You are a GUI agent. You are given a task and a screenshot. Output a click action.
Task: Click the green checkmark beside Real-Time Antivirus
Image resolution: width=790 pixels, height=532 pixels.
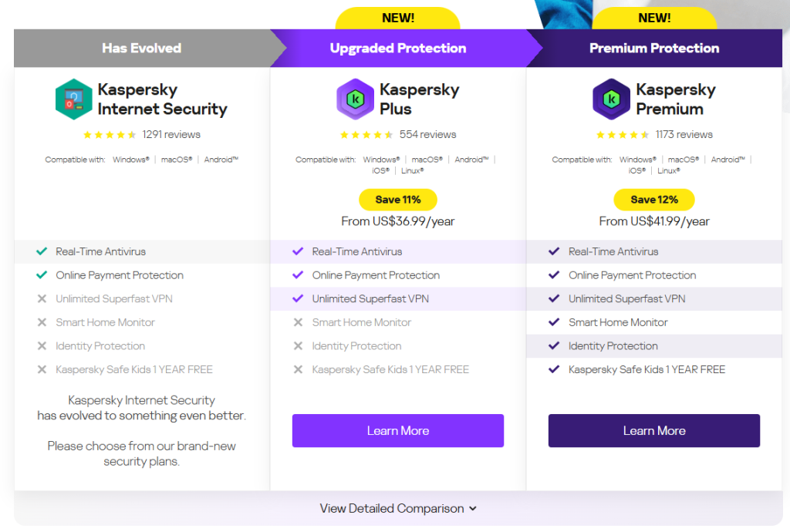(42, 251)
